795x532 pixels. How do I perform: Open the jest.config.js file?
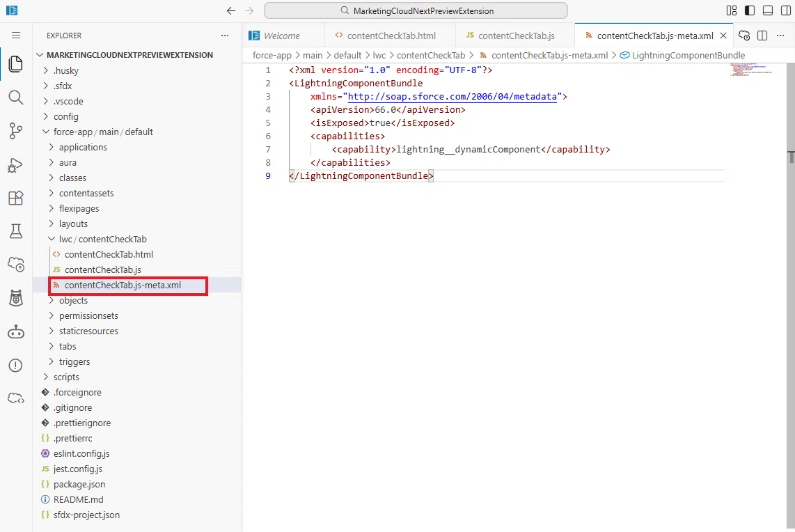[78, 469]
